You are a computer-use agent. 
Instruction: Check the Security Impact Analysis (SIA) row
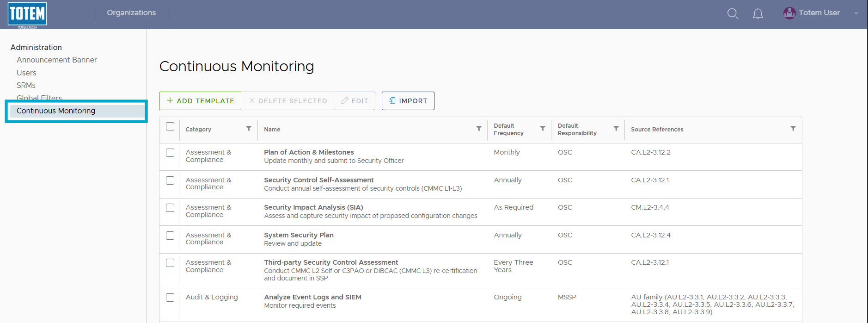170,208
